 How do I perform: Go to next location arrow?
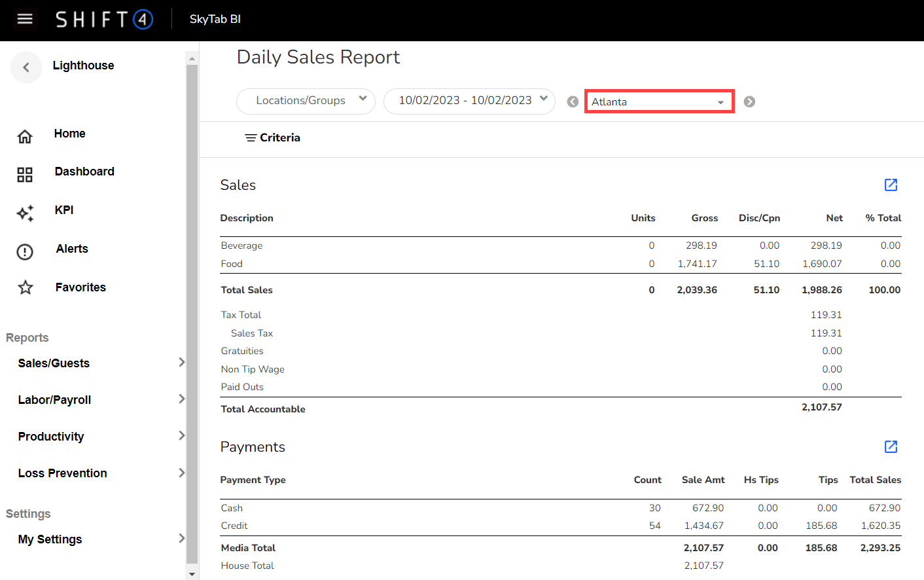point(749,101)
